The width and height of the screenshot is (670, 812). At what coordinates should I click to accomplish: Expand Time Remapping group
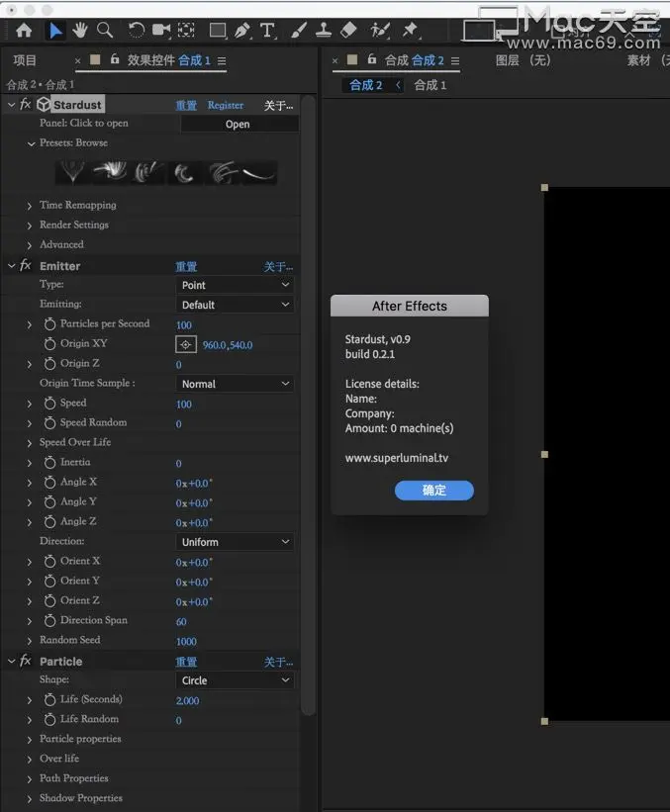pyautogui.click(x=30, y=206)
